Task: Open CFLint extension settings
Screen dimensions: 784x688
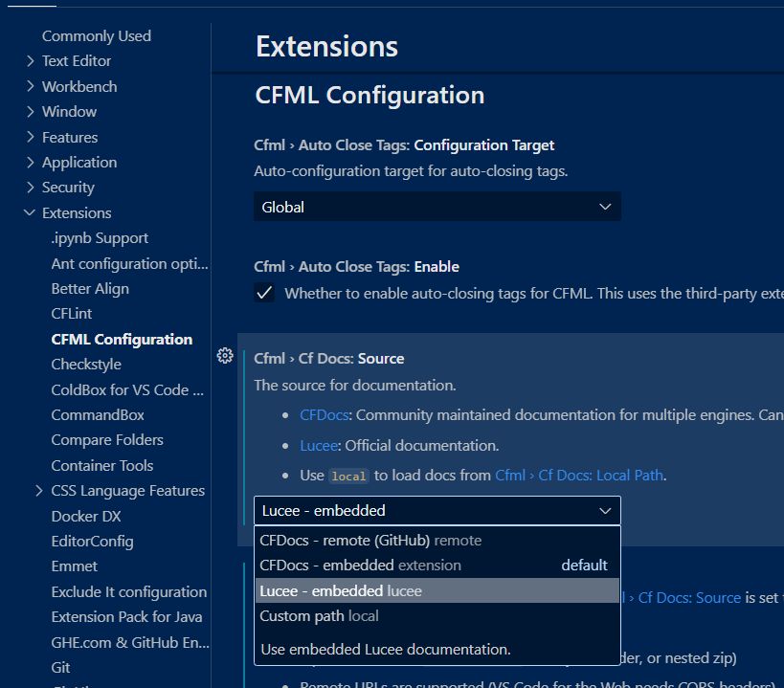Action: [72, 314]
